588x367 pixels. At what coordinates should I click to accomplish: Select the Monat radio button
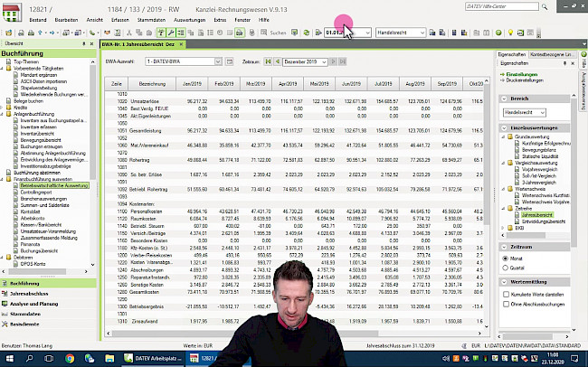point(503,258)
